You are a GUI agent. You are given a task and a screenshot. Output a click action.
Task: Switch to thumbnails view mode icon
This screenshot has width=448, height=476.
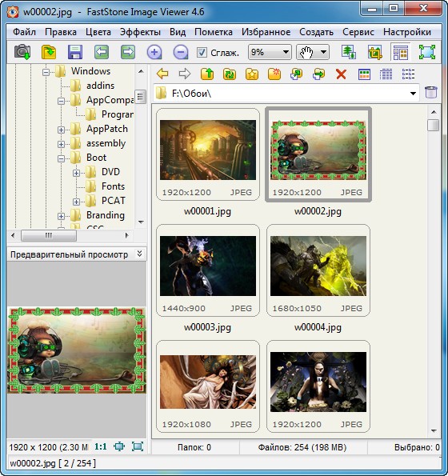(364, 74)
